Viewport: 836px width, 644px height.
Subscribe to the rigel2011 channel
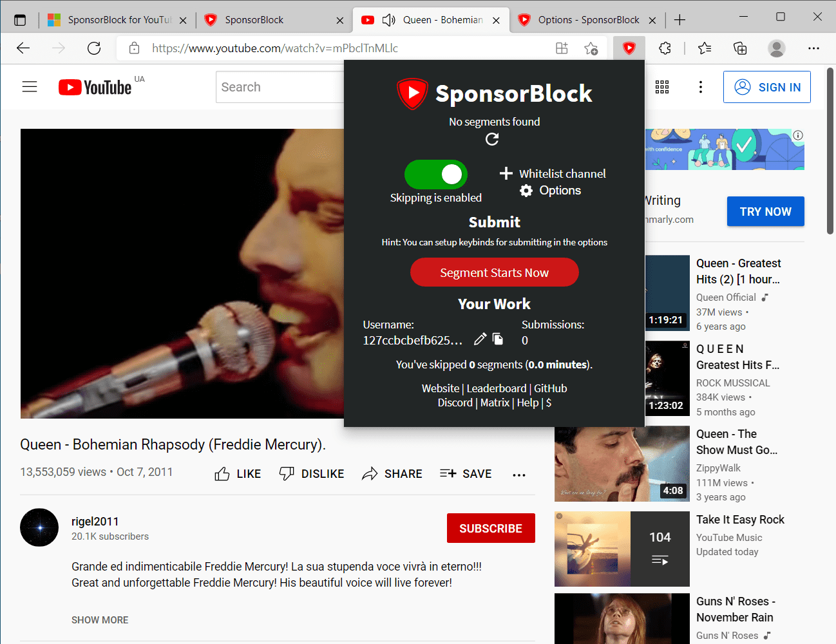(x=491, y=528)
